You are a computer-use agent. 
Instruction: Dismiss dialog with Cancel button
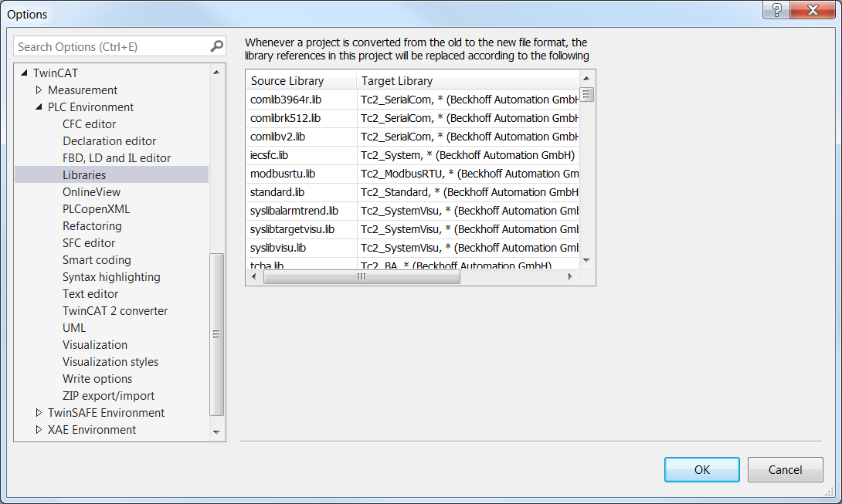pyautogui.click(x=785, y=469)
